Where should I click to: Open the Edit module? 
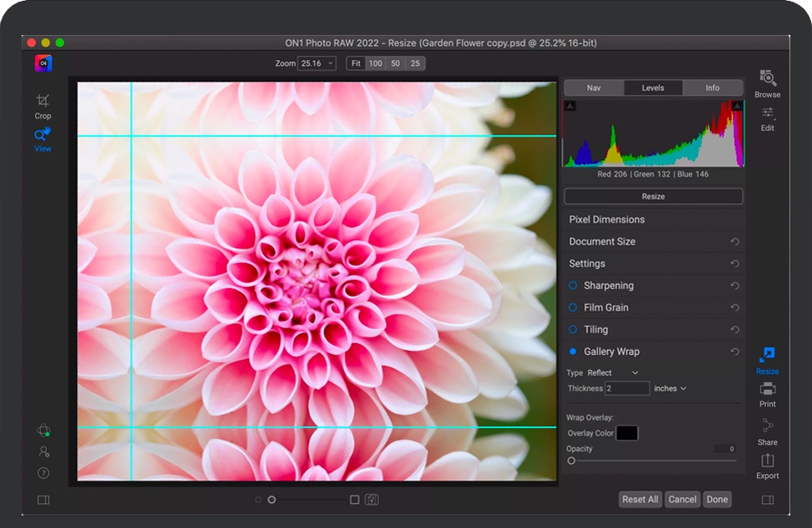coord(767,115)
